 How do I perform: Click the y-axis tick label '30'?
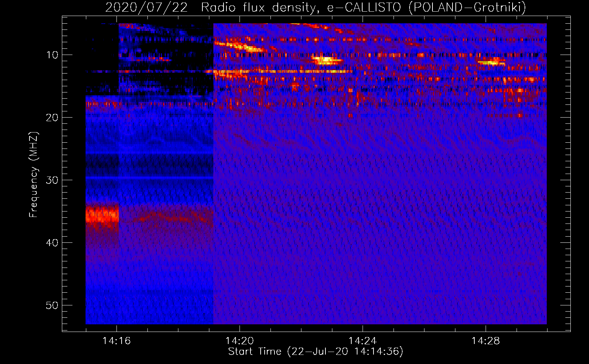coord(52,180)
